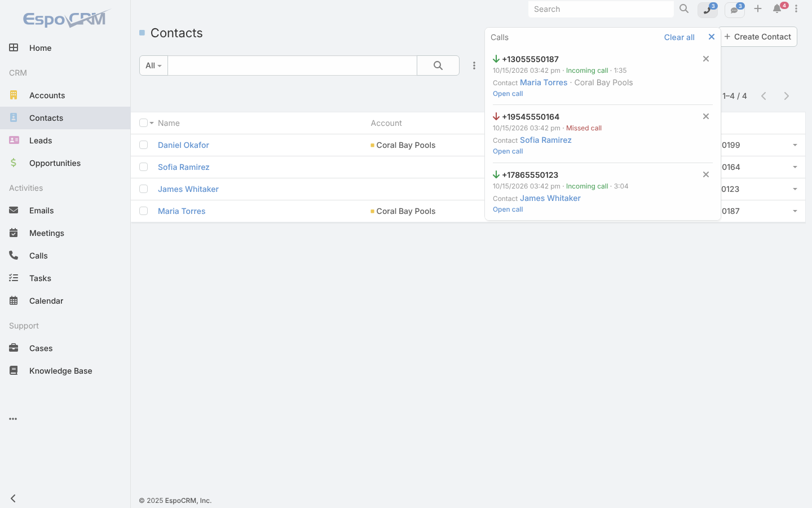The width and height of the screenshot is (812, 508).
Task: Check the Daniel Okafor row checkbox
Action: [143, 145]
